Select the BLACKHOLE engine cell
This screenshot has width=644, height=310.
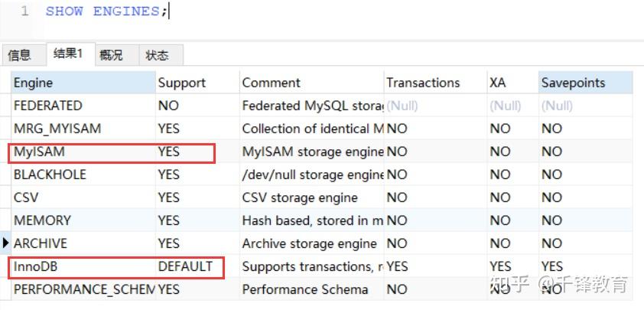[x=83, y=175]
